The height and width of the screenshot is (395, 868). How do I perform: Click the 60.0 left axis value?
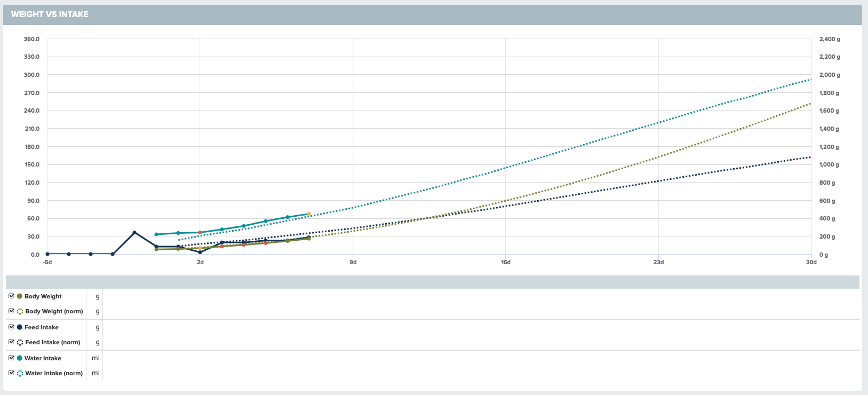(33, 218)
